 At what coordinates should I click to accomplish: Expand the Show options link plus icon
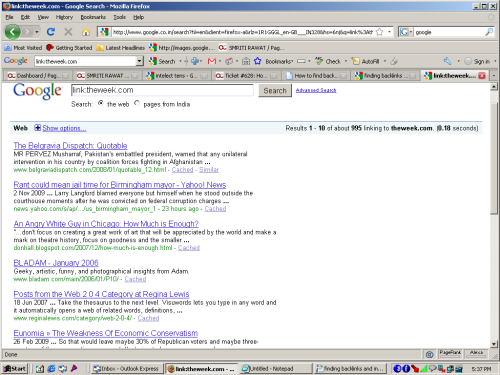38,128
